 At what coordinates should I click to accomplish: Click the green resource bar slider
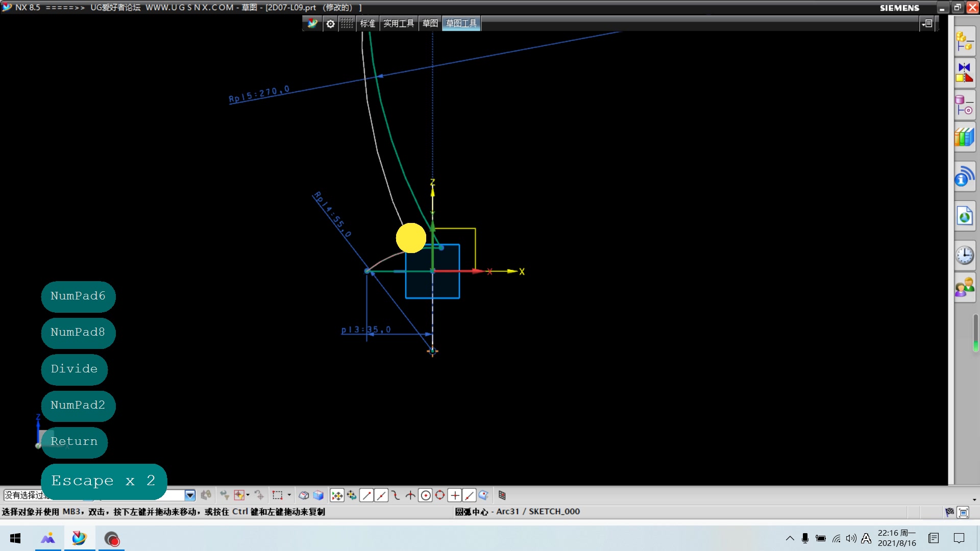tap(975, 346)
